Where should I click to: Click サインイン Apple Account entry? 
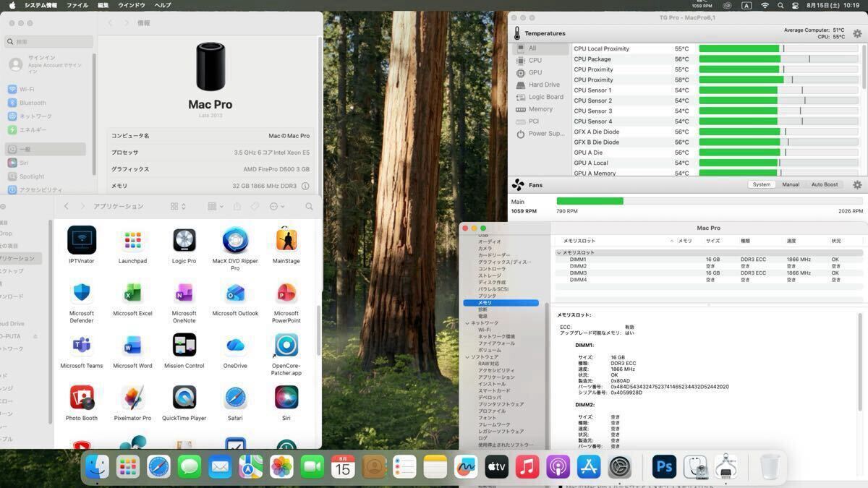pos(47,64)
